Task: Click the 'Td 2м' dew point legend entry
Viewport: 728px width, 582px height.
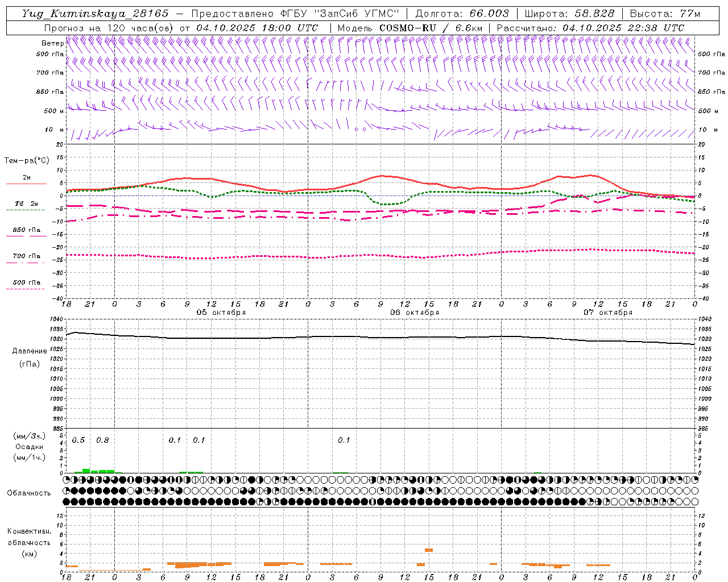Action: coord(27,203)
